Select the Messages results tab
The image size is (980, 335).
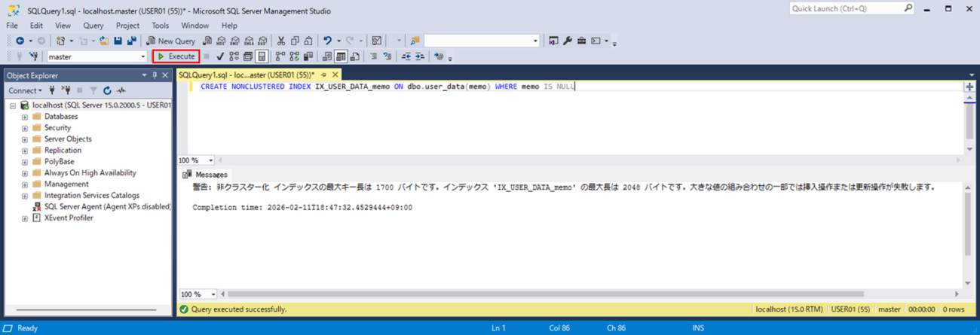tap(205, 175)
